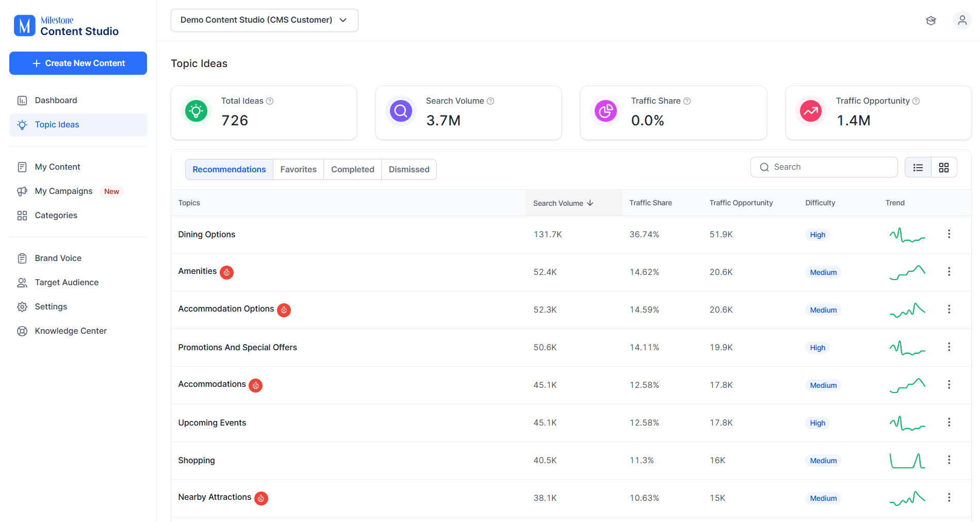The height and width of the screenshot is (522, 980).
Task: Open three-dot menu for Upcoming Events
Action: 949,422
